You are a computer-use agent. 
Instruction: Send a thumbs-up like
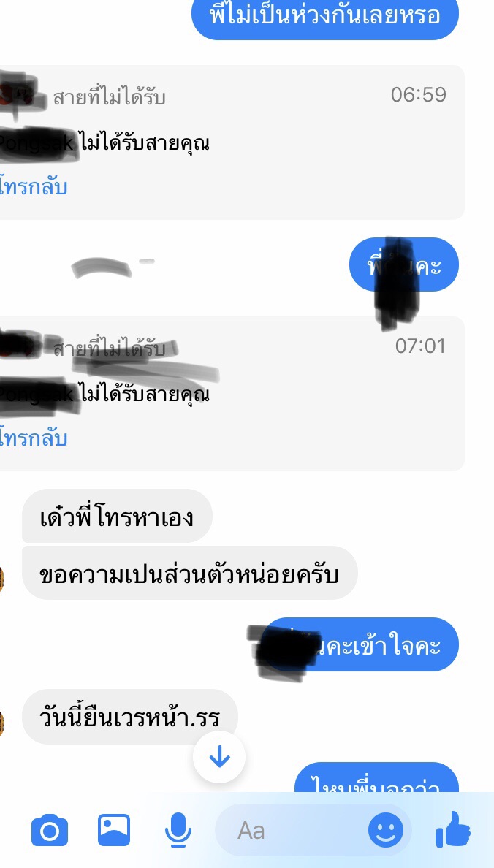tap(453, 829)
